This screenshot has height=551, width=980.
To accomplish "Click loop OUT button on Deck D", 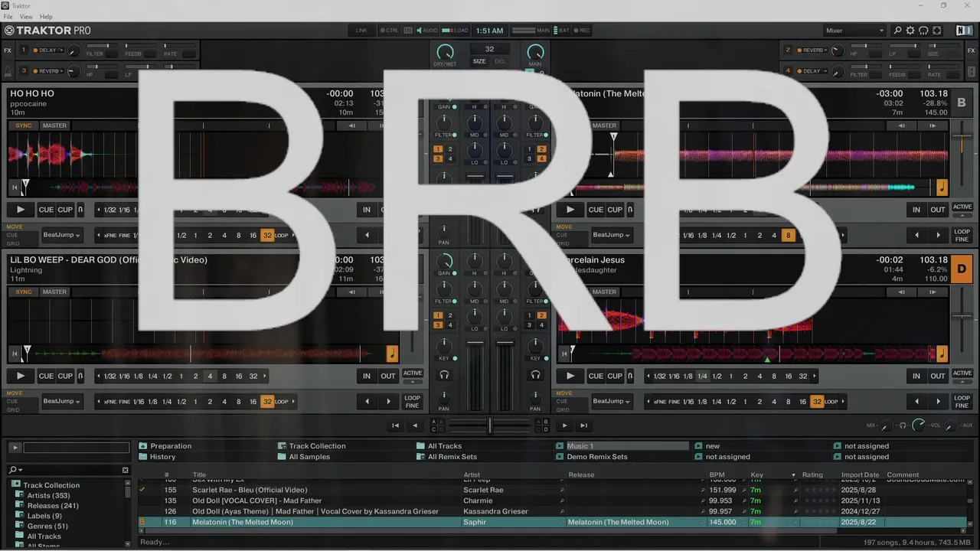I will point(938,376).
